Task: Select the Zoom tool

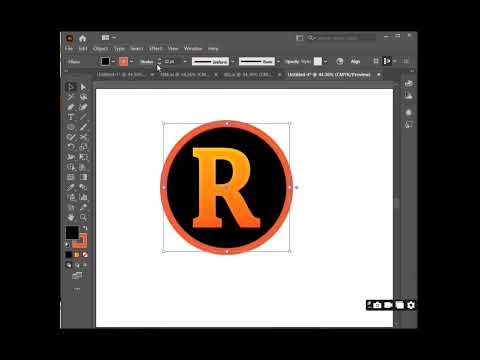Action: (x=83, y=218)
